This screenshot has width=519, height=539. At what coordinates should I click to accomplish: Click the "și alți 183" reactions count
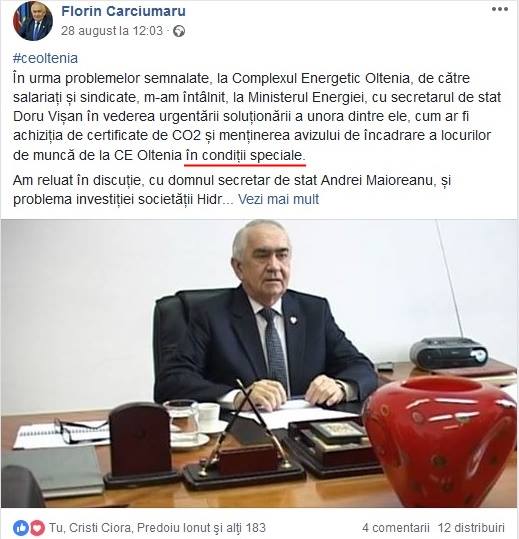(236, 528)
